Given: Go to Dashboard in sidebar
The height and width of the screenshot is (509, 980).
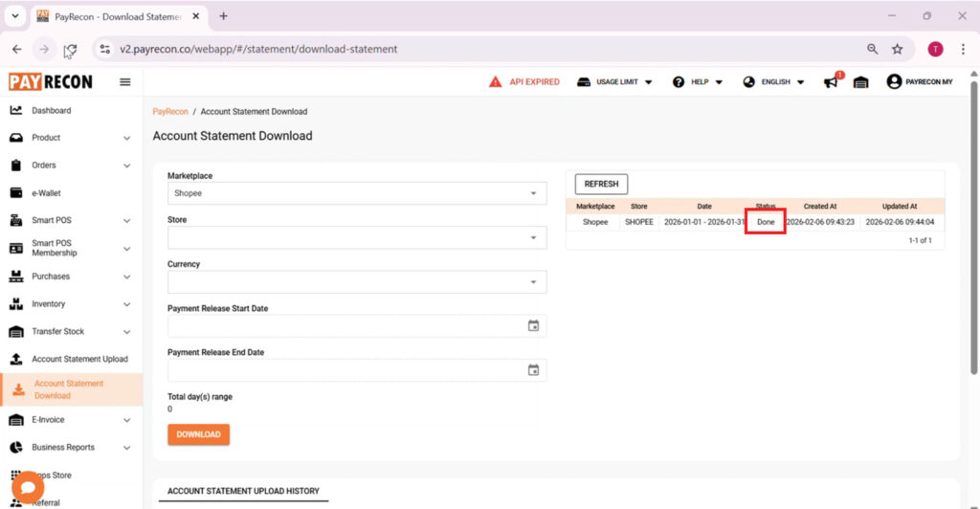Looking at the screenshot, I should coord(52,111).
